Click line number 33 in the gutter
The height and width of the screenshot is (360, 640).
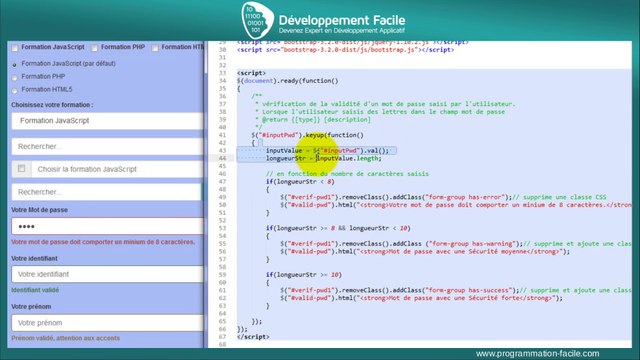[x=222, y=73]
